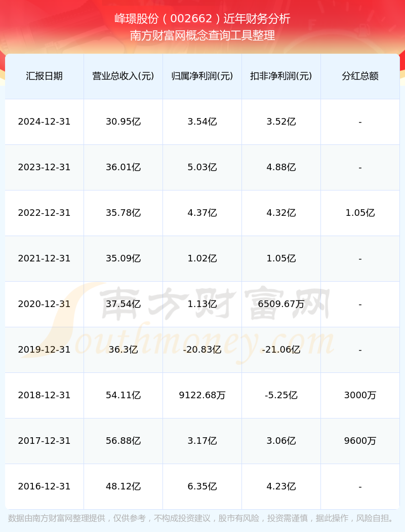The image size is (405, 532).
Task: Click the date cell 2016-12-31
Action: click(x=45, y=486)
